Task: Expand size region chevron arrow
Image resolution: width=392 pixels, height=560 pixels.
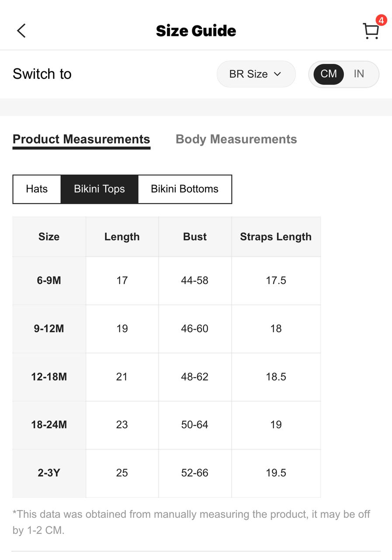Action: [x=277, y=74]
